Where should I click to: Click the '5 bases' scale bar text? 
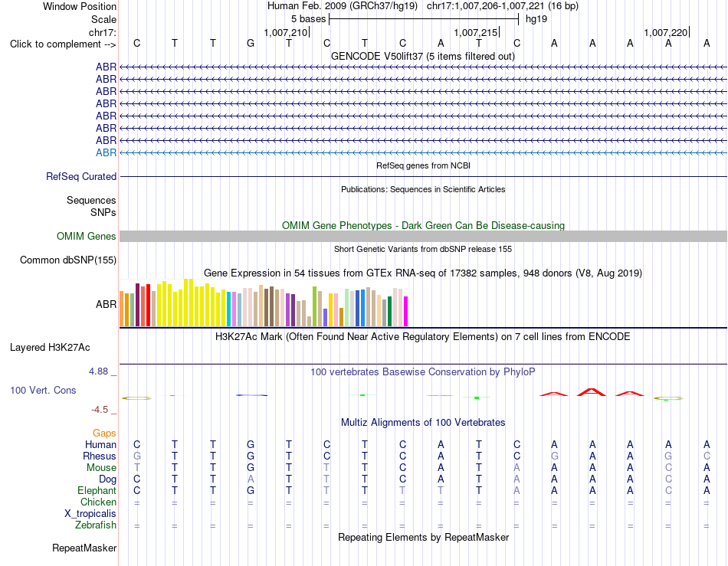pos(308,19)
